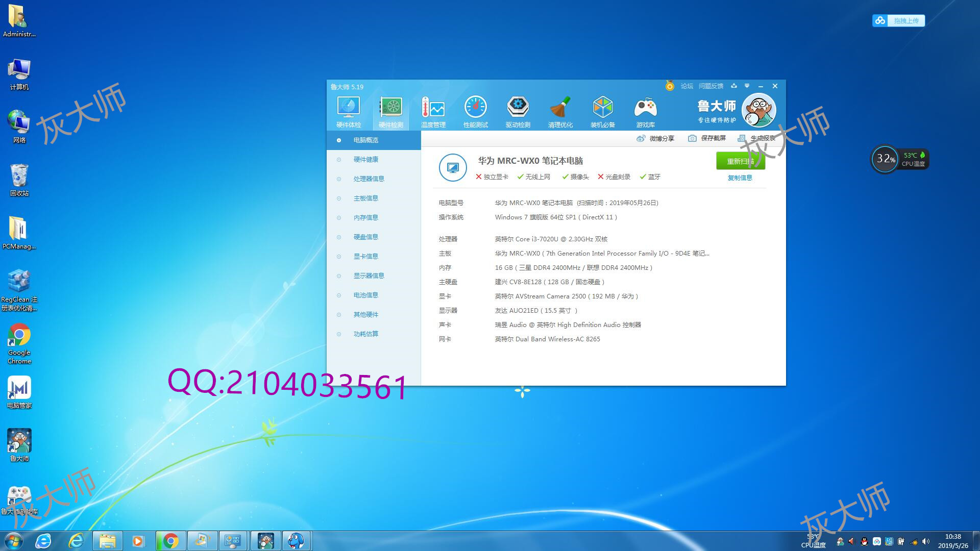Image resolution: width=980 pixels, height=551 pixels.
Task: Select 电脑概览 overview tab
Action: 374,140
